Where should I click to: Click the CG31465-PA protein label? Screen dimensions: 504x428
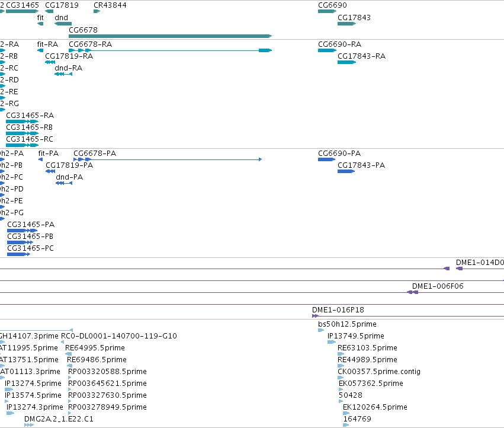[x=31, y=224]
